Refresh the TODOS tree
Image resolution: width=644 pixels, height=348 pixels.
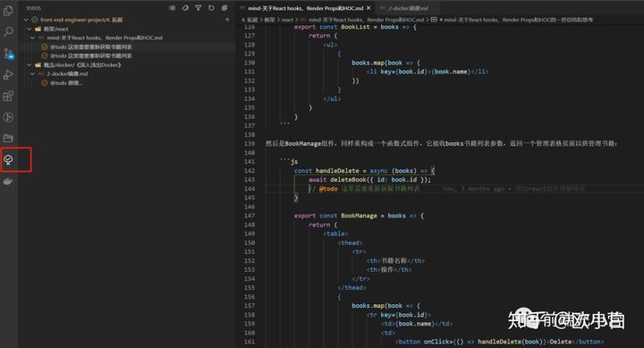tap(211, 8)
